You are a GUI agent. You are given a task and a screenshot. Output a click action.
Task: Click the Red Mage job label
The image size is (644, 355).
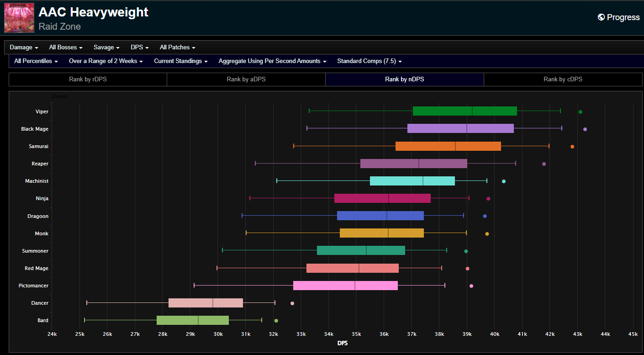pyautogui.click(x=37, y=268)
